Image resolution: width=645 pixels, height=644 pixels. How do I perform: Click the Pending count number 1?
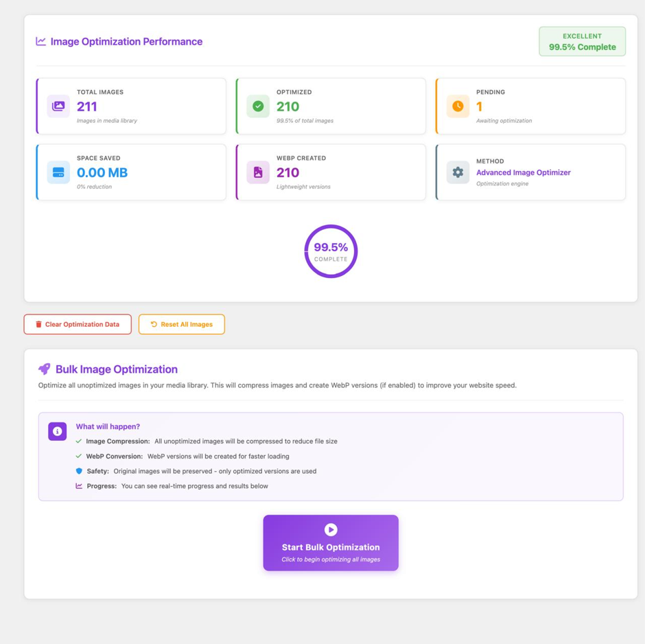point(479,106)
